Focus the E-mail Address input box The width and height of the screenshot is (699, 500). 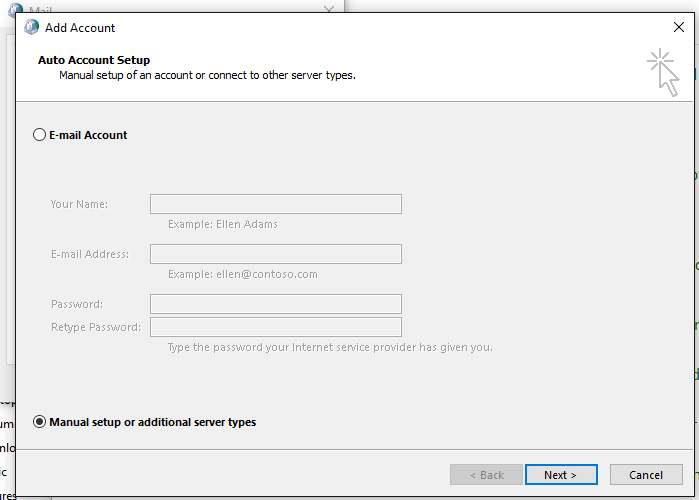pyautogui.click(x=275, y=254)
